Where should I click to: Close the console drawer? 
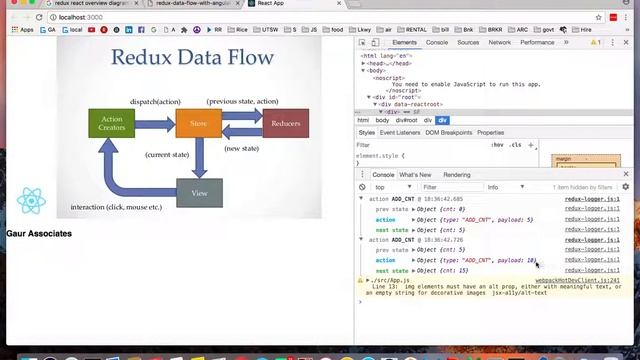(626, 174)
